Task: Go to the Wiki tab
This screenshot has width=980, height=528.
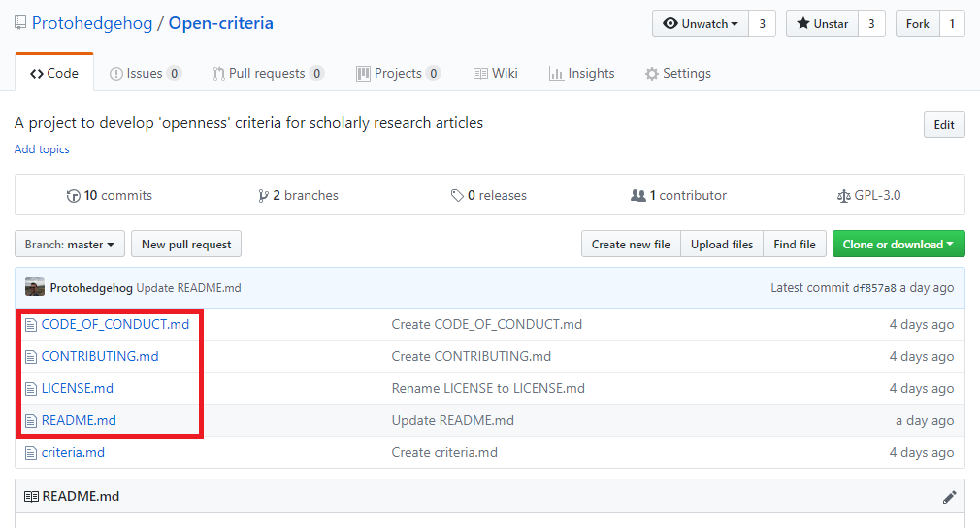Action: point(496,73)
